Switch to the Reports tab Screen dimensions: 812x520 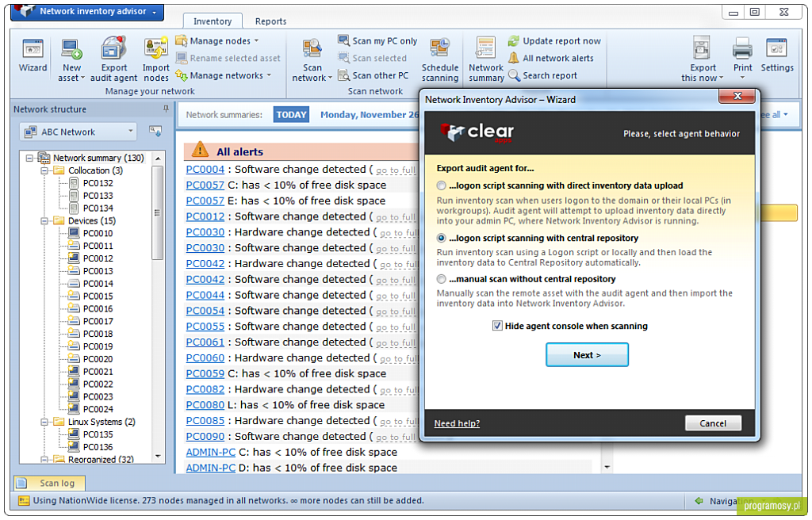(x=270, y=21)
